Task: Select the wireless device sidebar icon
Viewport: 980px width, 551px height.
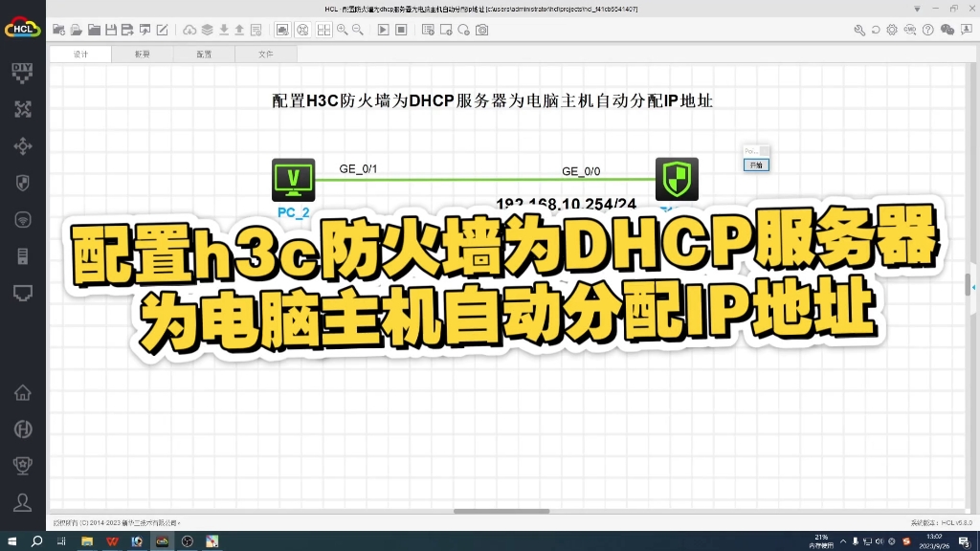Action: pyautogui.click(x=23, y=220)
